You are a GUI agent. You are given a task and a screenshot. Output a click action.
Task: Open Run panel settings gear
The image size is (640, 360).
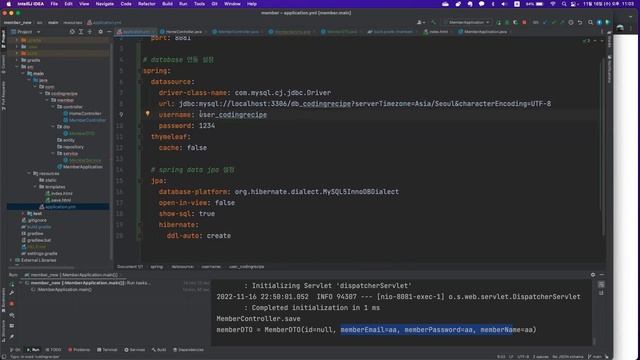[593, 275]
